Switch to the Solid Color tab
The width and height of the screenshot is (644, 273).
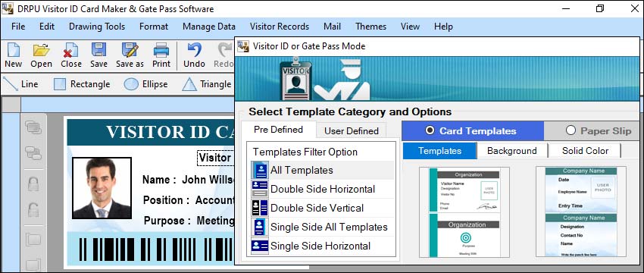(x=585, y=151)
